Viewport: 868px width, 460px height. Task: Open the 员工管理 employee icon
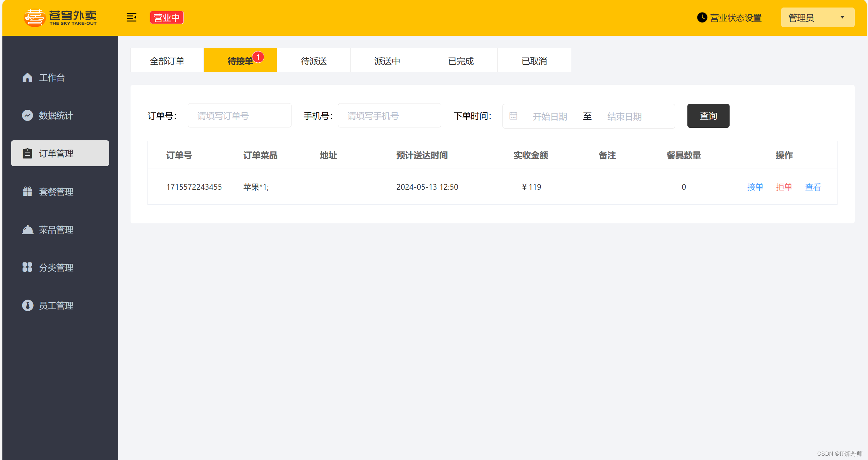(x=28, y=305)
